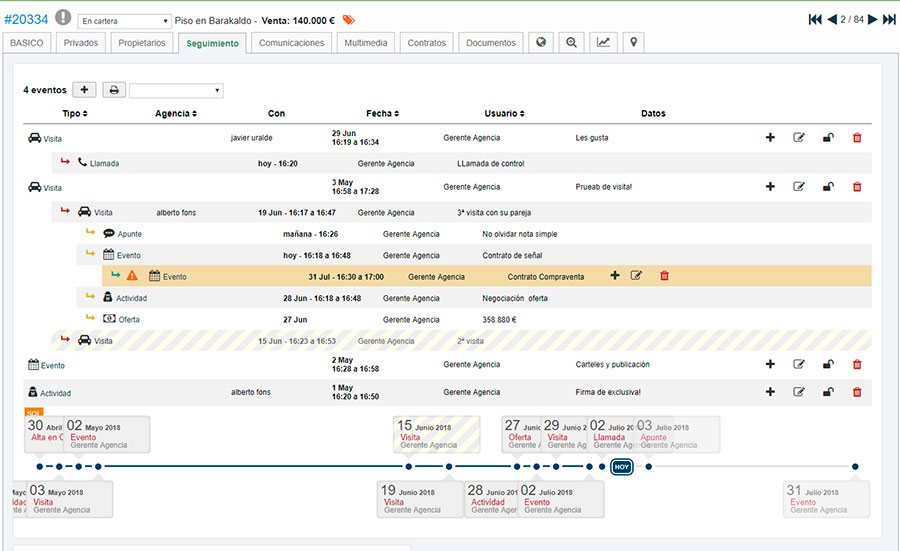Image resolution: width=900 pixels, height=551 pixels.
Task: Click the #20334 reference link
Action: [26, 20]
